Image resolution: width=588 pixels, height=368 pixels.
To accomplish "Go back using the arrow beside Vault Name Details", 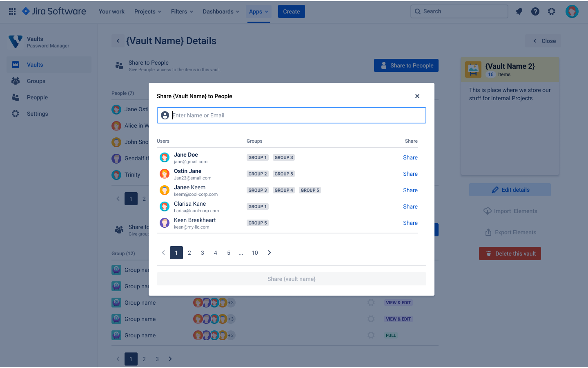I will coord(118,41).
